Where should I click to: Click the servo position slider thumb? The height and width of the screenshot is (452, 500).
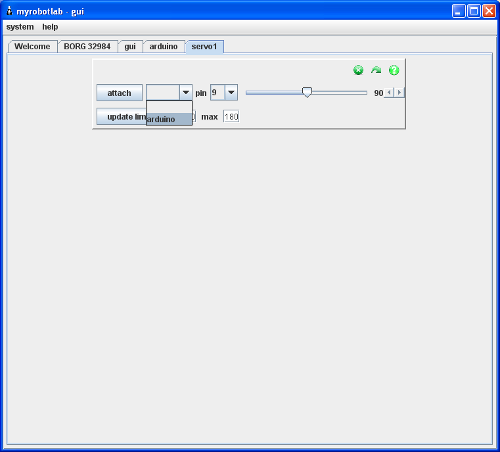point(307,92)
